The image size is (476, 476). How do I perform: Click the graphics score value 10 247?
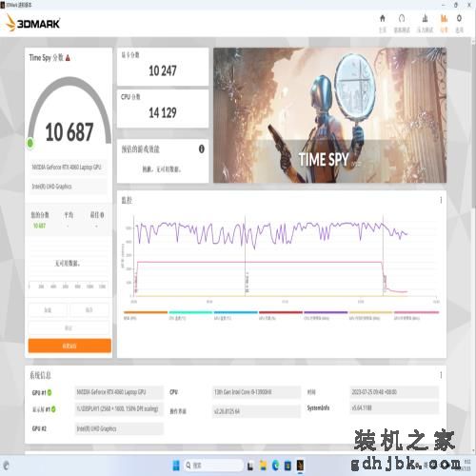(163, 70)
